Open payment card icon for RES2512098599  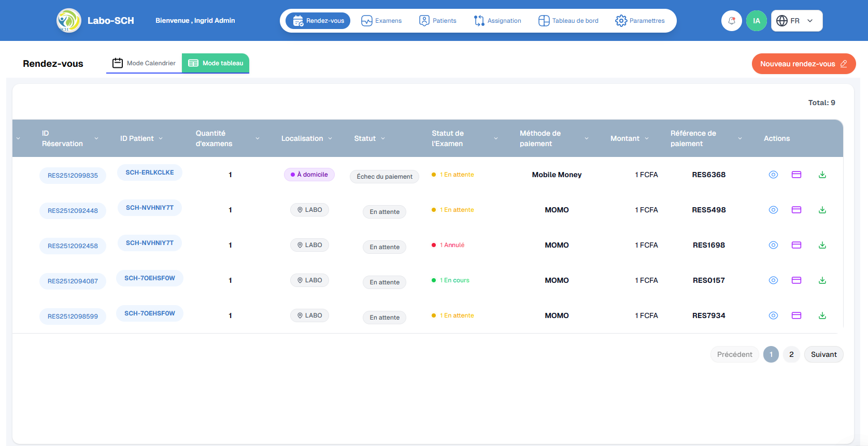(796, 315)
